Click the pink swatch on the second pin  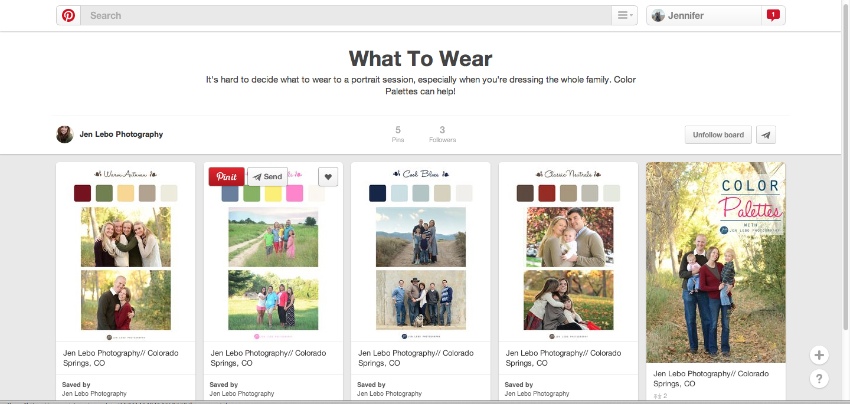(294, 194)
